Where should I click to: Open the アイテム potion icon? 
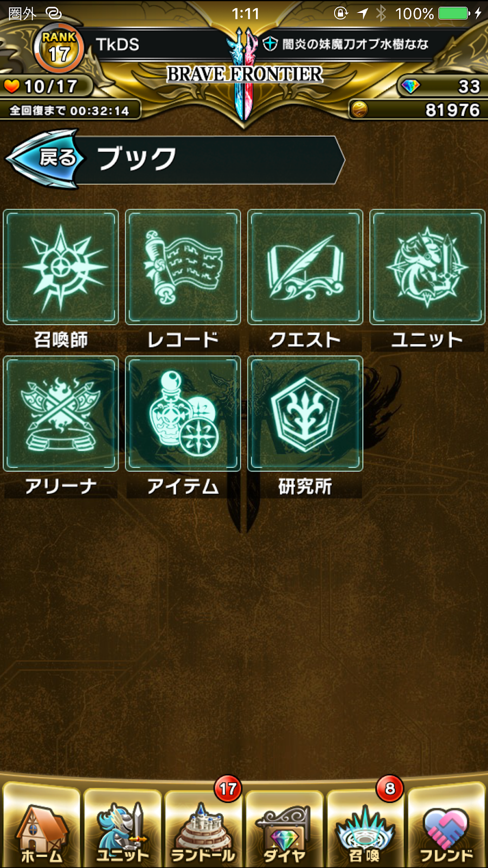pos(183,413)
